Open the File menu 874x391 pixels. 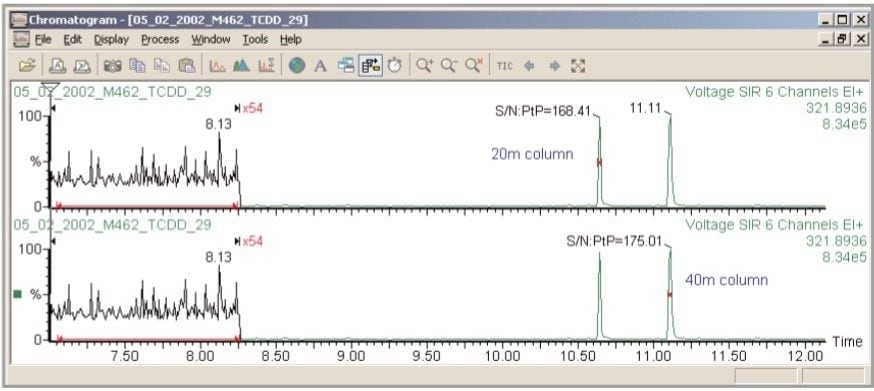pos(43,40)
